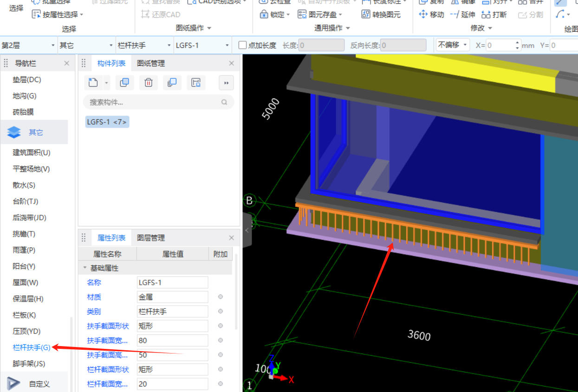Image resolution: width=578 pixels, height=392 pixels.
Task: Expand the 自定义 navigation category
Action: (34, 384)
